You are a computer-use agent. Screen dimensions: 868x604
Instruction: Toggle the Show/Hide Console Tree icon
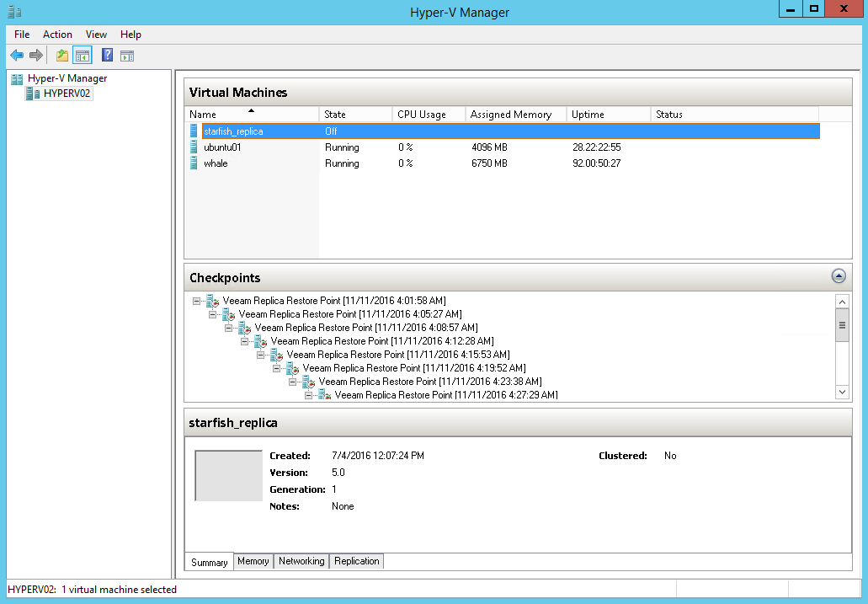[83, 56]
